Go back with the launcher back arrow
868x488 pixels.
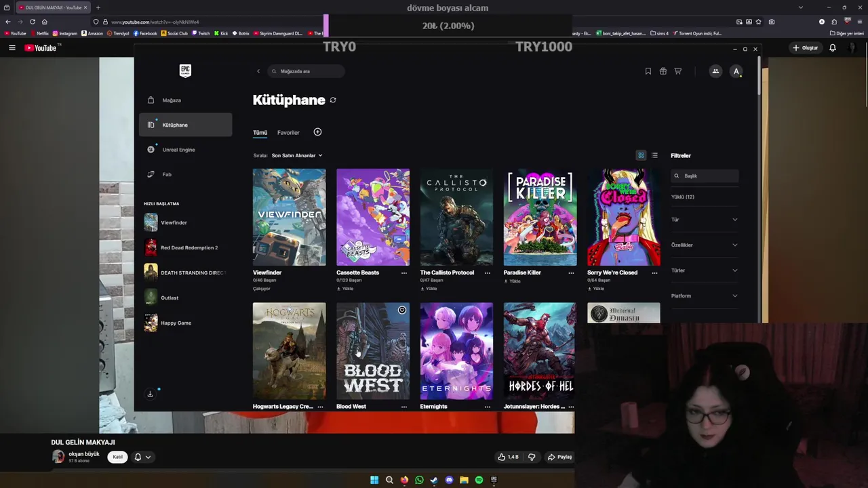click(258, 71)
